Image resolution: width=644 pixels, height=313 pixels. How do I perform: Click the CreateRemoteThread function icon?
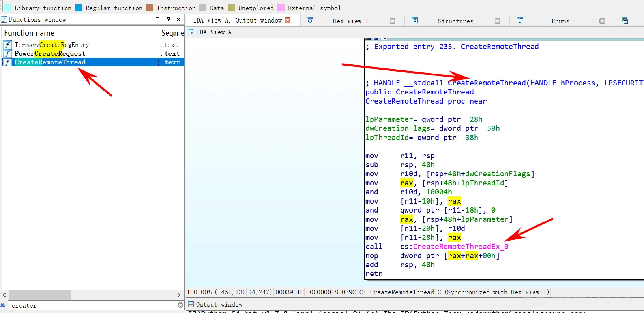(7, 62)
